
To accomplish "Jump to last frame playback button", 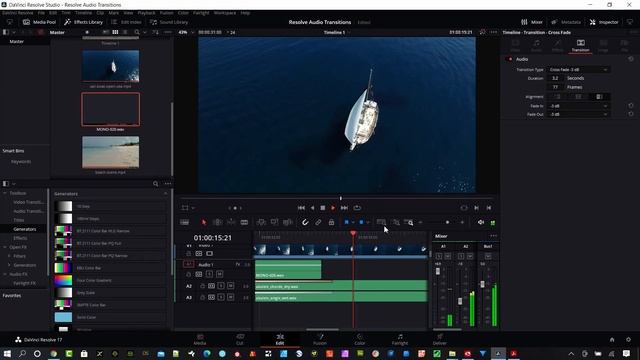I will [x=344, y=208].
